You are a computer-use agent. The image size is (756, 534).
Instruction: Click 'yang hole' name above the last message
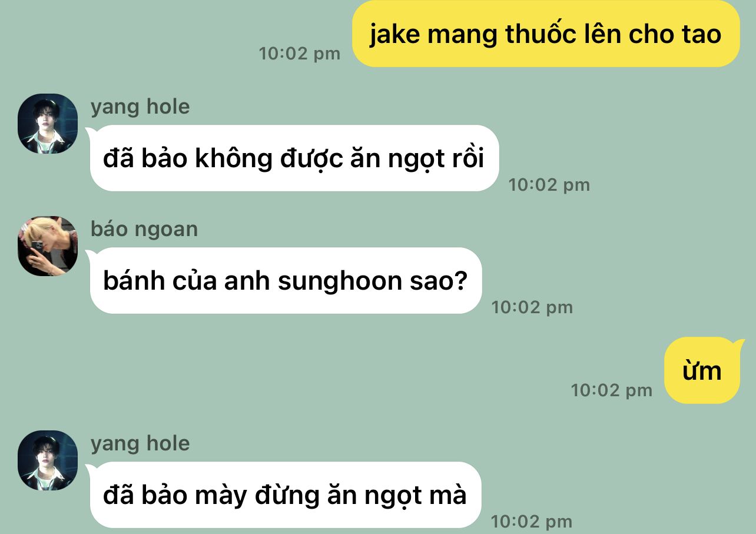[x=140, y=443]
